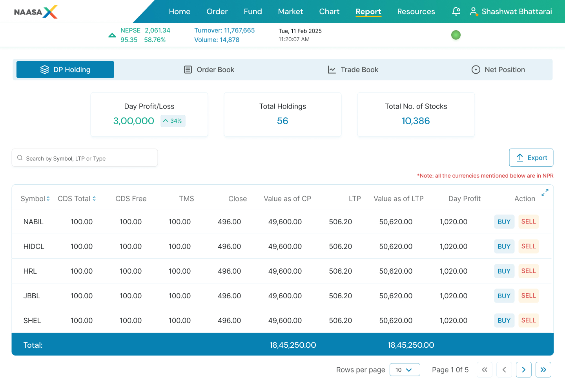565x392 pixels.
Task: Click the user profile icon beside Shashwat Bhattarai
Action: tap(474, 11)
